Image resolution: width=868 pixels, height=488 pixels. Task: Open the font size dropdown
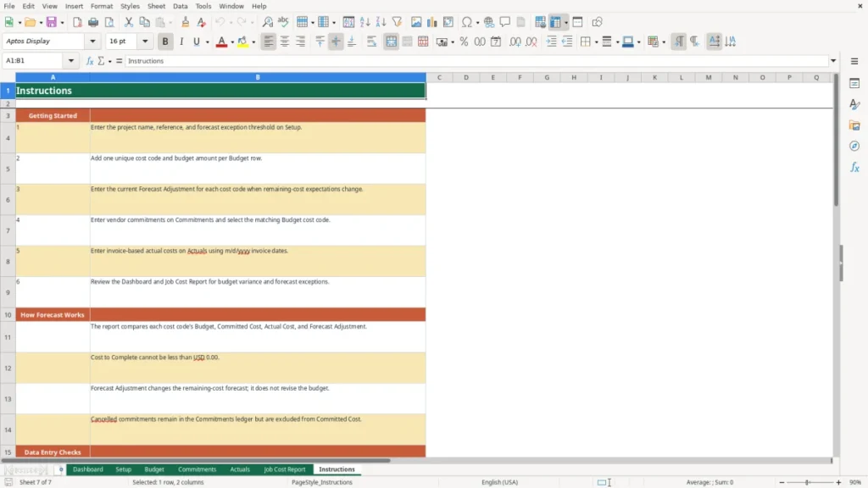tap(145, 41)
